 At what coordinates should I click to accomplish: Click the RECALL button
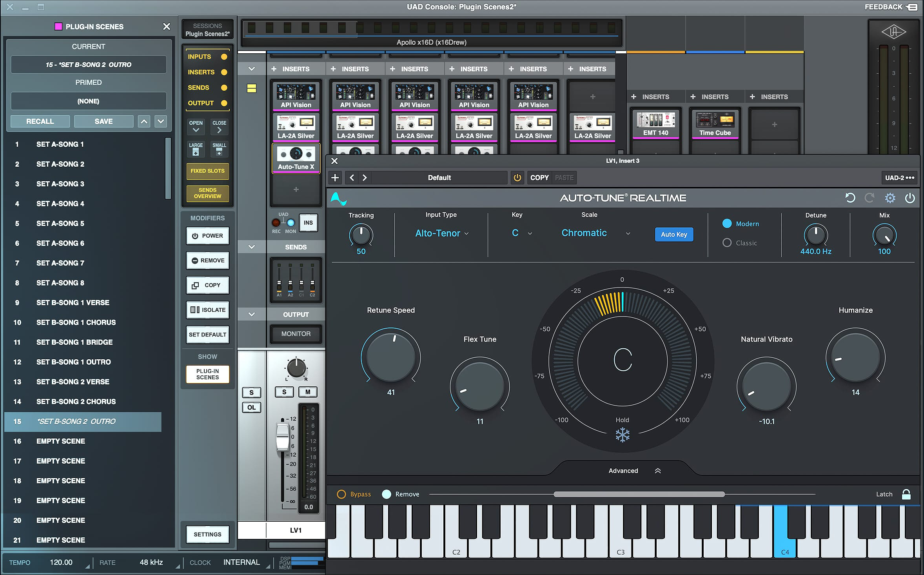coord(40,121)
